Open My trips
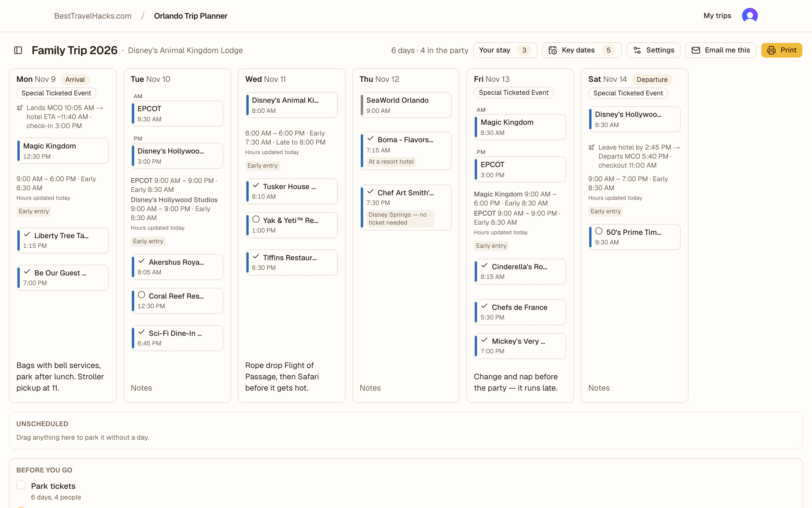The width and height of the screenshot is (812, 508). tap(717, 16)
